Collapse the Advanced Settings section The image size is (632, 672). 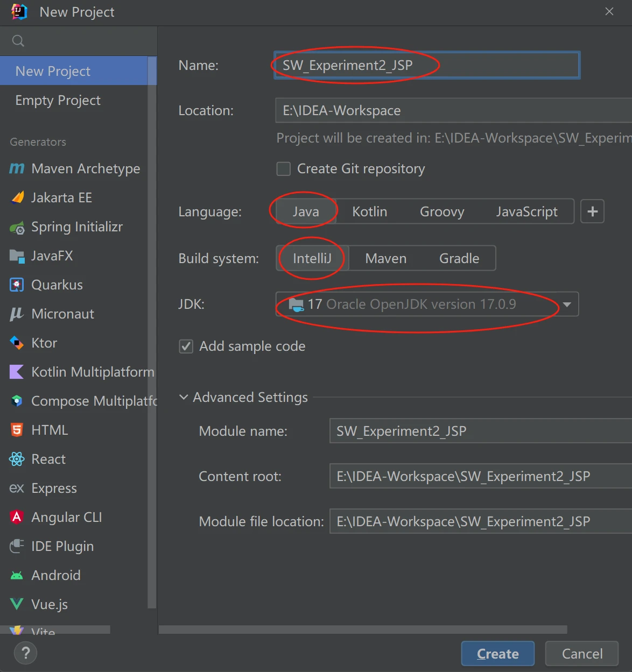click(x=184, y=398)
